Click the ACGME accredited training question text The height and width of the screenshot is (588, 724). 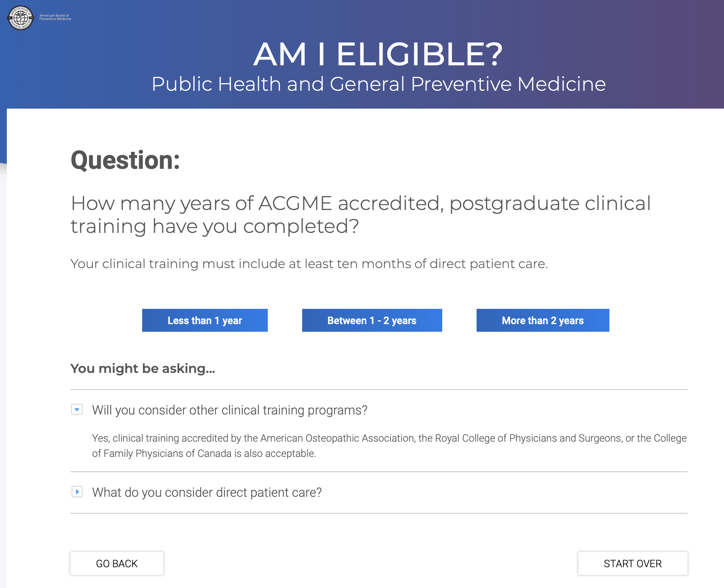(361, 215)
